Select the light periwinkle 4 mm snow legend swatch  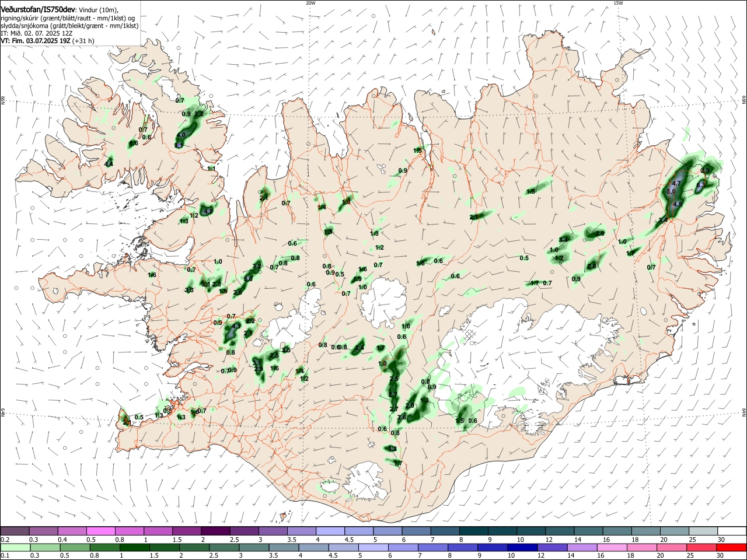coord(329,531)
